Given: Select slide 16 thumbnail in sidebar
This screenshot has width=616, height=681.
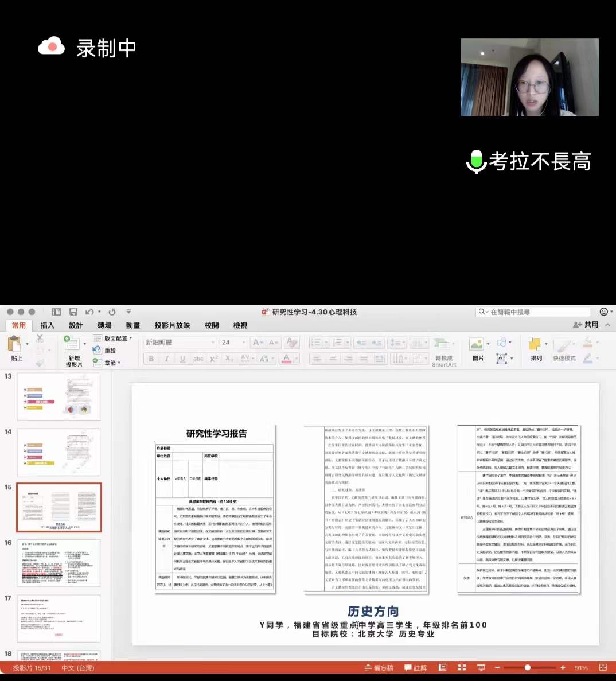Looking at the screenshot, I should (59, 563).
